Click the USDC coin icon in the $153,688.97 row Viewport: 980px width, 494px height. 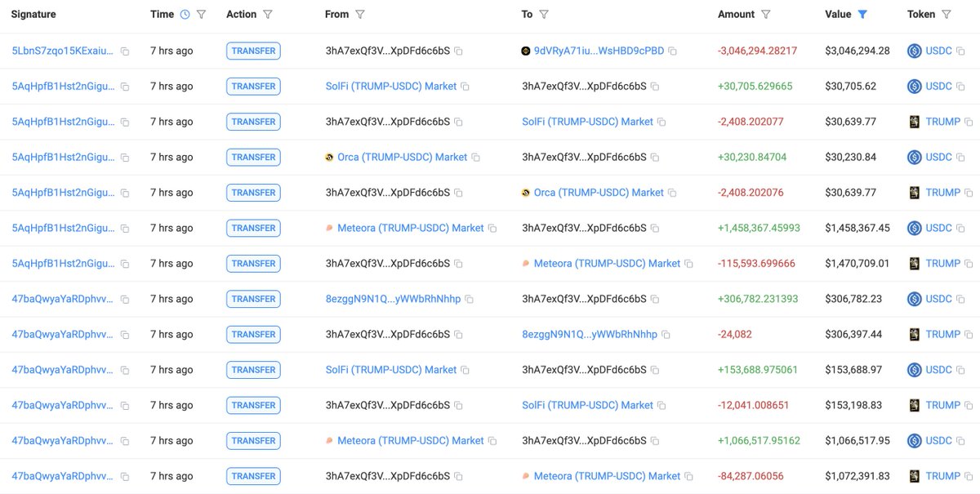915,370
